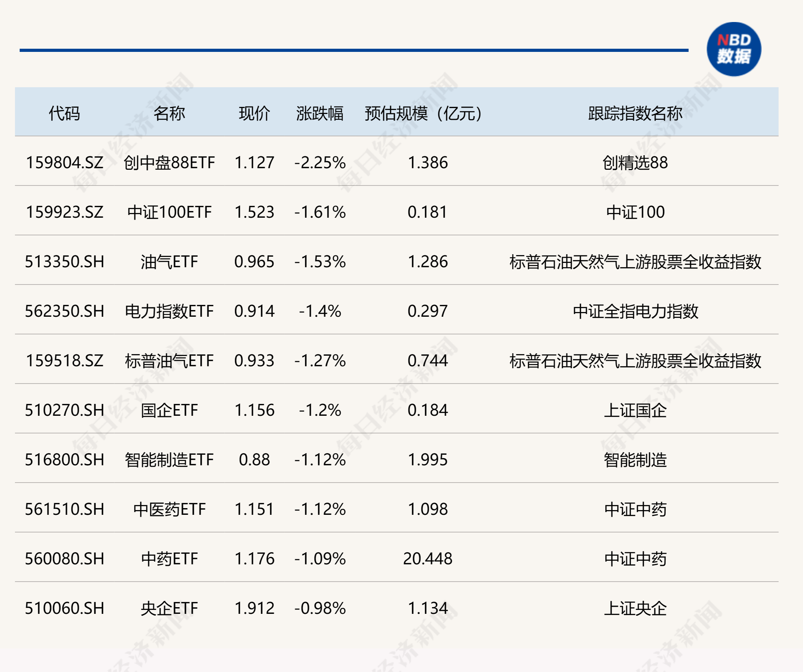Click the 名称 column header

[169, 113]
